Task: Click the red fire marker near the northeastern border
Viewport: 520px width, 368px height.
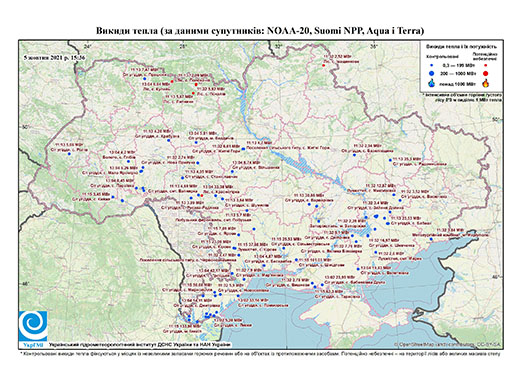Action: tap(323, 65)
